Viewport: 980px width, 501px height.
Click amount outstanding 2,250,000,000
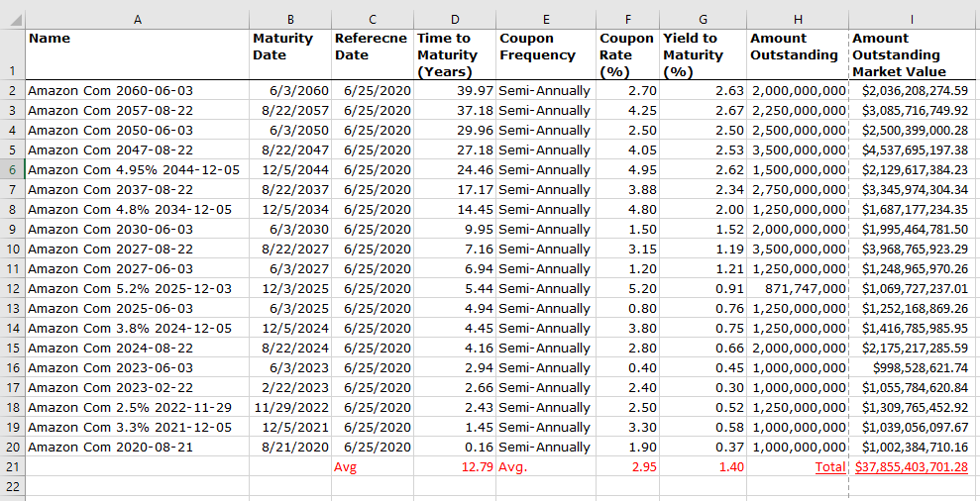coord(798,110)
